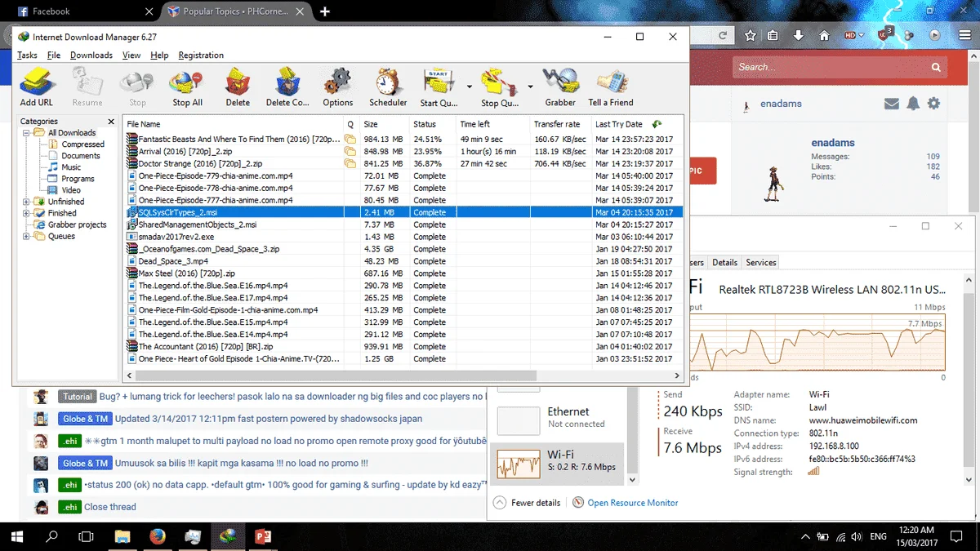Sort downloads by Size column header
Screen dimensions: 980x551
(384, 124)
